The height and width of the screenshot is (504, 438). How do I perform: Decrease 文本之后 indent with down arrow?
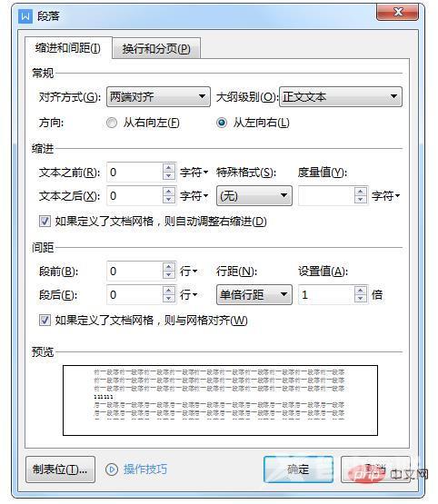169,200
